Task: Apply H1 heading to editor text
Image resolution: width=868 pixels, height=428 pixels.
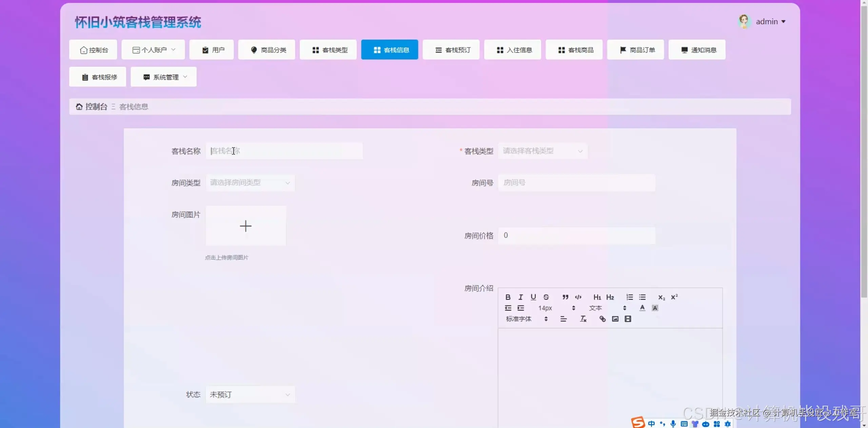Action: tap(597, 297)
